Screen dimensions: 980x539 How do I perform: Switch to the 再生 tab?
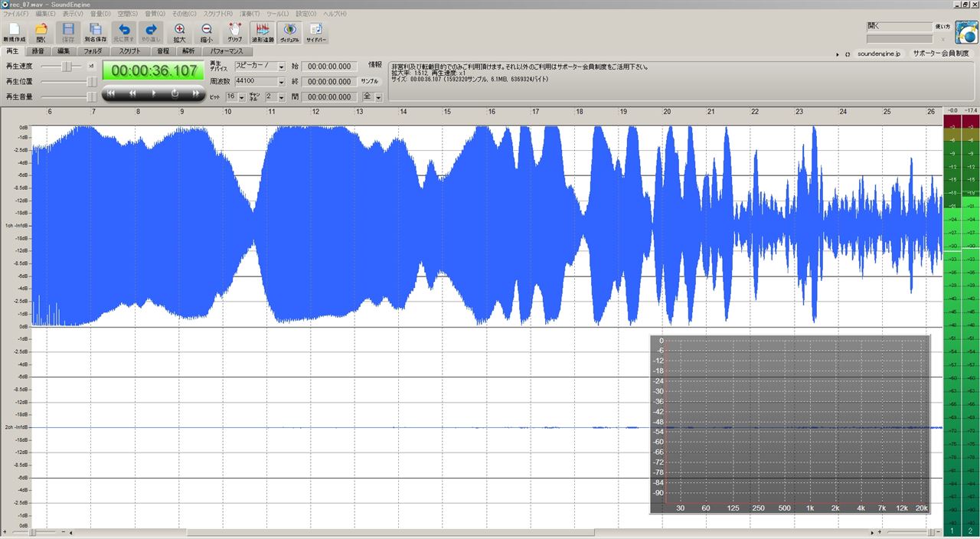pyautogui.click(x=12, y=51)
